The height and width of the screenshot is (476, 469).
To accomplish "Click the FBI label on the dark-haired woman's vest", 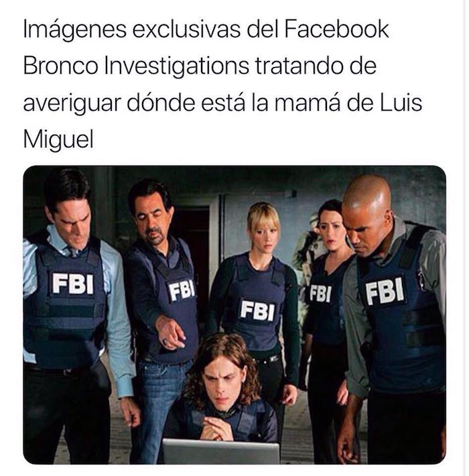I will [320, 294].
